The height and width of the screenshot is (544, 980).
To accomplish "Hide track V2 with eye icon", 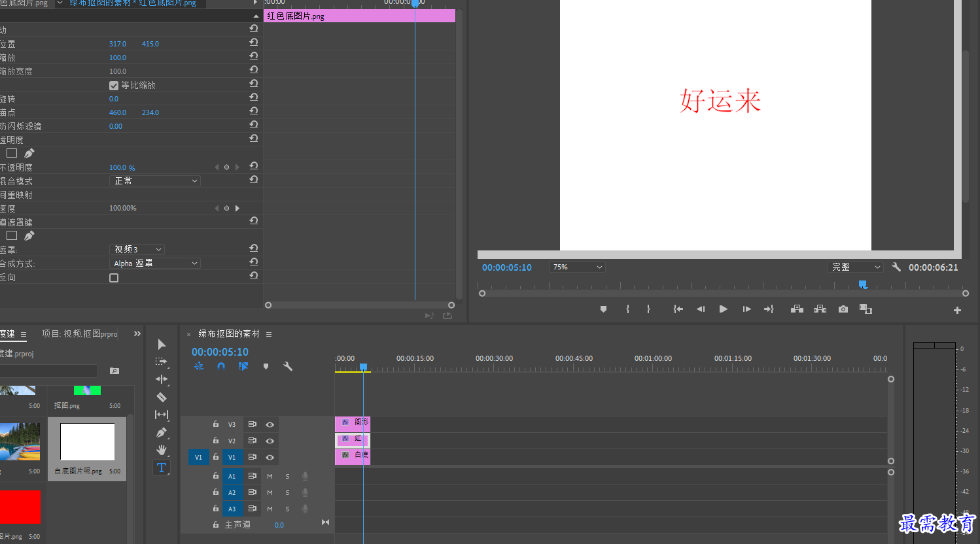I will coord(270,441).
